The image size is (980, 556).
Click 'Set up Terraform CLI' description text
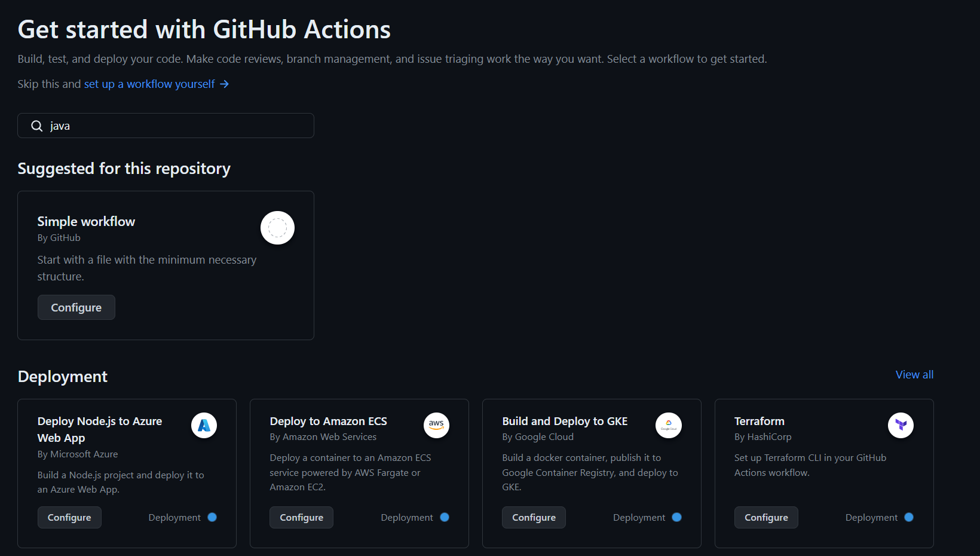pyautogui.click(x=810, y=465)
